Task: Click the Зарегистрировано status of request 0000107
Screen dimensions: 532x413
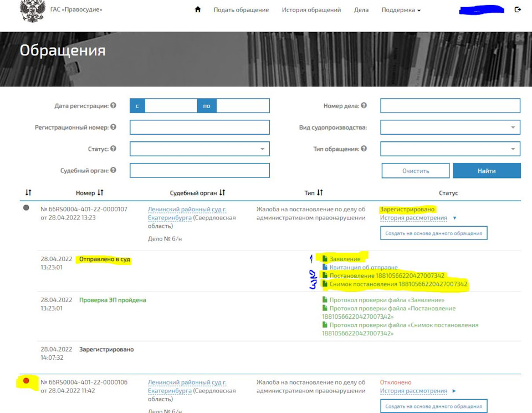Action: click(407, 210)
